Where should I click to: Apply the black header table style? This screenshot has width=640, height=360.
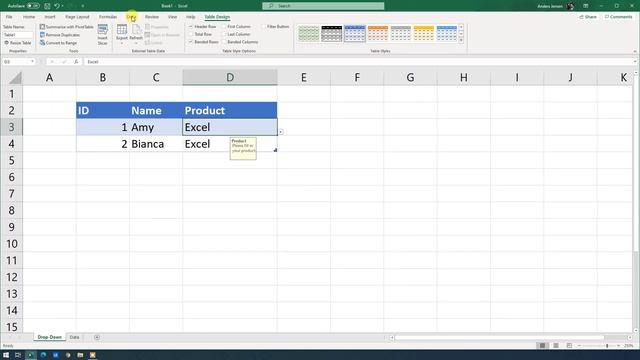pos(331,33)
